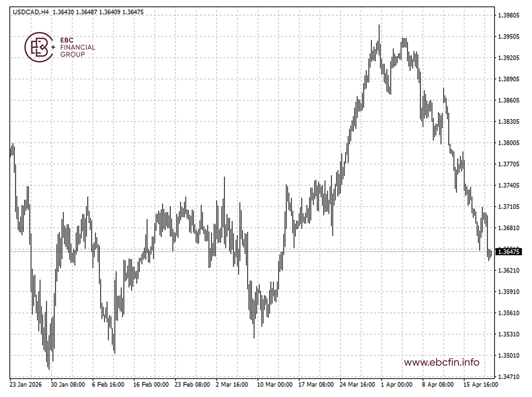Click the USDCAD,H4 chart title
Viewport: 532px width, 397px height.
(31, 12)
